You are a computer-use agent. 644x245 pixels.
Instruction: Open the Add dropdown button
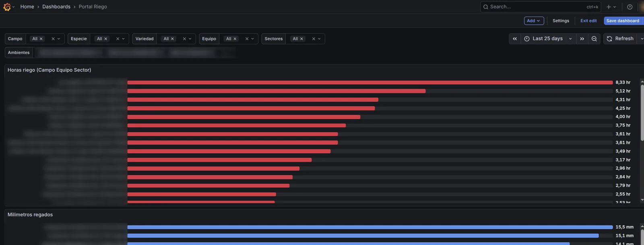[x=534, y=21]
